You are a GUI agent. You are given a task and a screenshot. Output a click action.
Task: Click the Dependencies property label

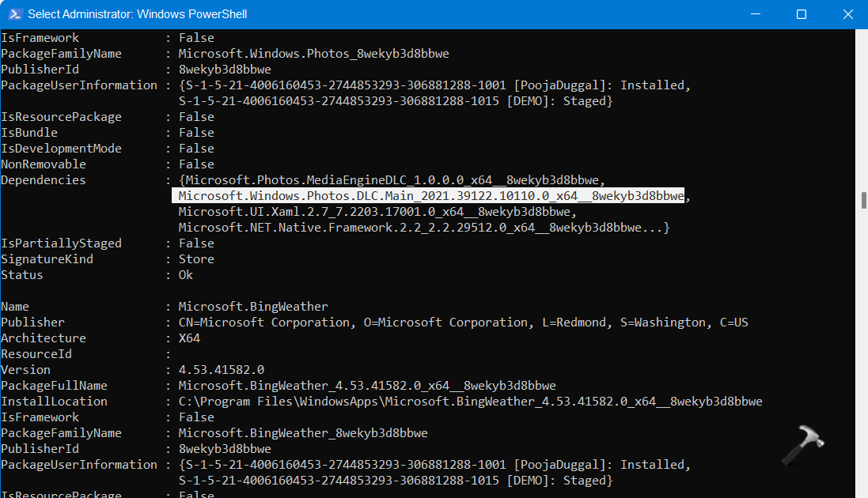point(44,180)
